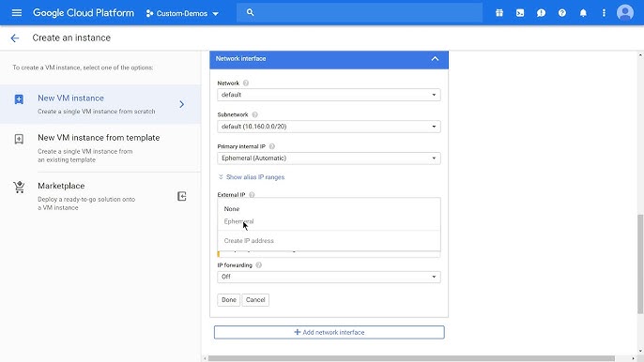Expand Show alias IP ranges
The image size is (644, 362).
point(252,177)
